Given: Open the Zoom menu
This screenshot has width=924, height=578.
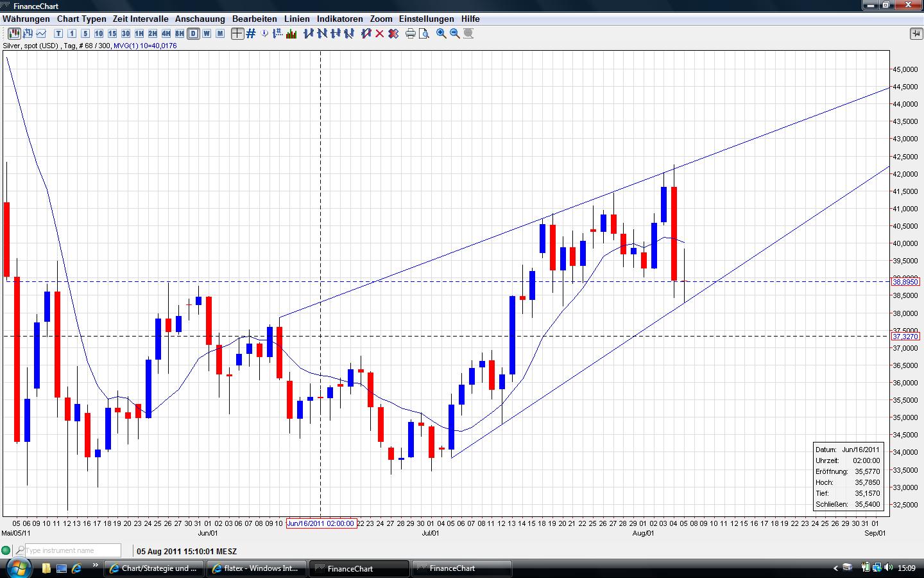Looking at the screenshot, I should pos(381,19).
